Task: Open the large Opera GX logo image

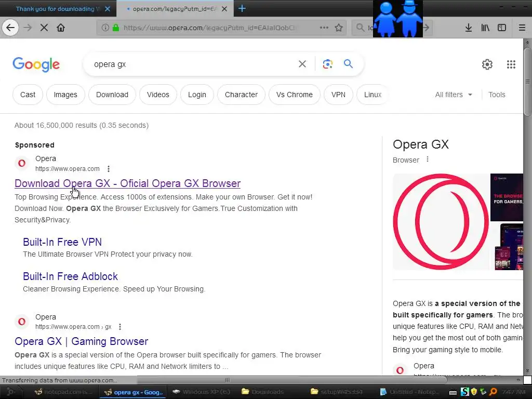Action: 441,221
